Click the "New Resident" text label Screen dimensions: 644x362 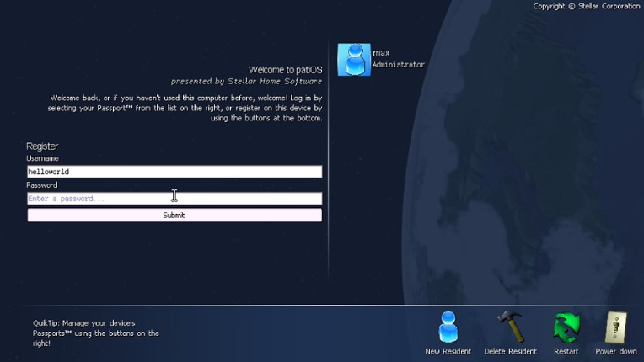tap(448, 351)
